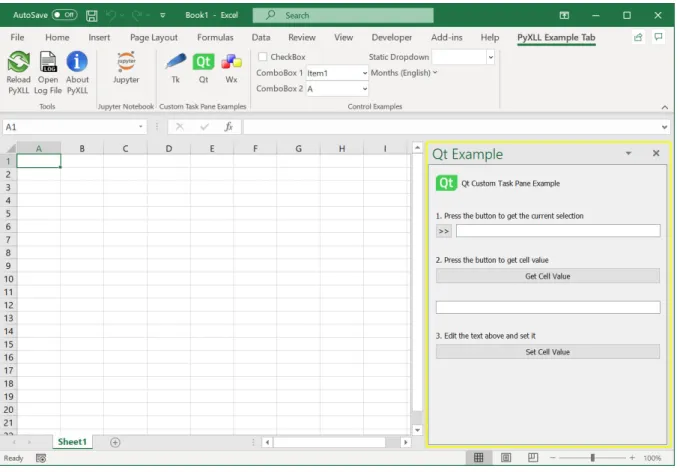This screenshot has height=472, width=680.
Task: Click the Insert Function fx icon
Action: [229, 127]
